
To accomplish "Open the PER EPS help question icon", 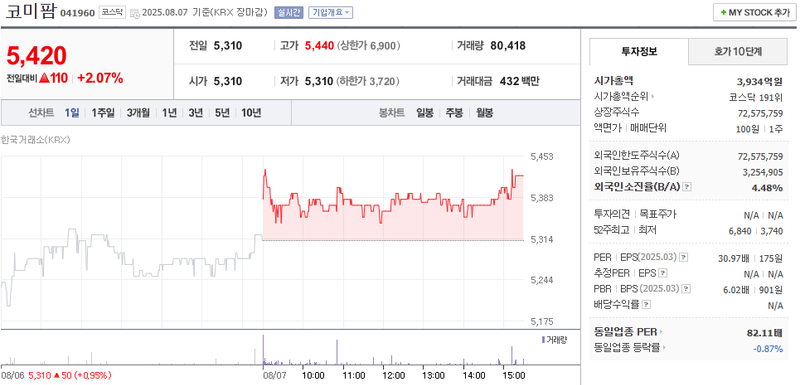I will (x=684, y=258).
